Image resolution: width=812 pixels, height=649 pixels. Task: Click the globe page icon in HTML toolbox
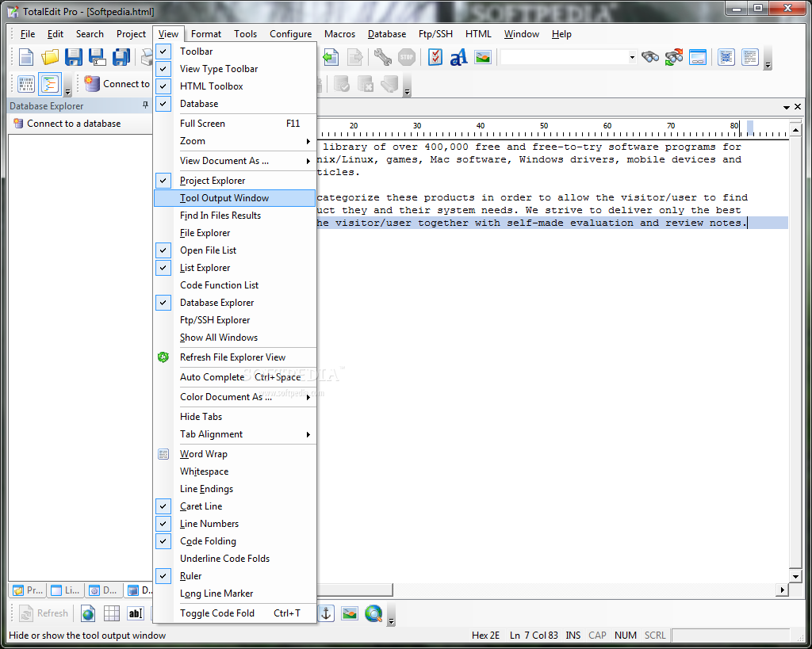tap(88, 613)
